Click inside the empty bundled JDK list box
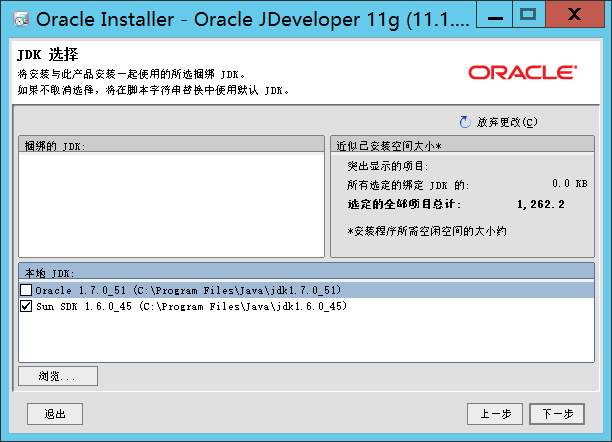The image size is (612, 442). point(171,205)
